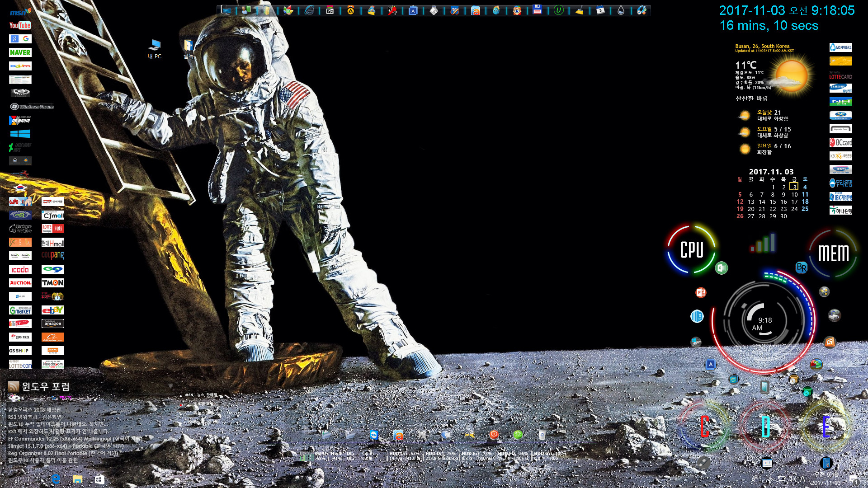Open the IBK bank shortcut

coord(840,197)
